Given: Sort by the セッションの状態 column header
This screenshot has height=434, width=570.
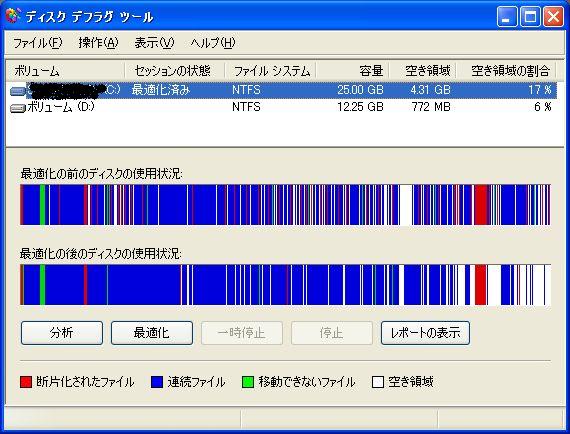Looking at the screenshot, I should tap(174, 71).
